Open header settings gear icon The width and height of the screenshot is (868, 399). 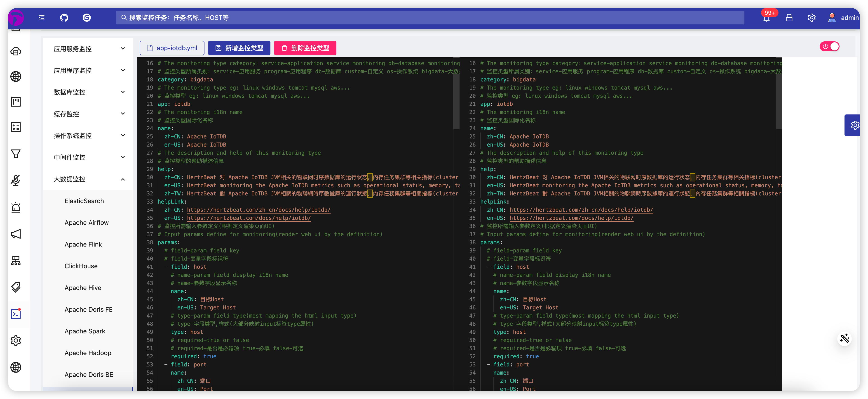click(x=811, y=18)
